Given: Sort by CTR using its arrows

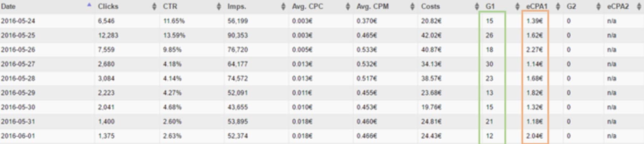Looking at the screenshot, I should click(x=219, y=6).
